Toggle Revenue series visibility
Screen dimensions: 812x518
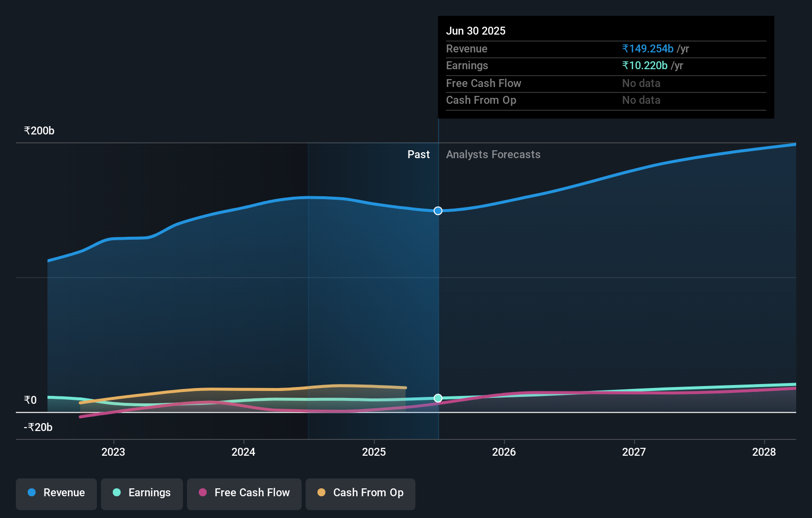coord(56,493)
